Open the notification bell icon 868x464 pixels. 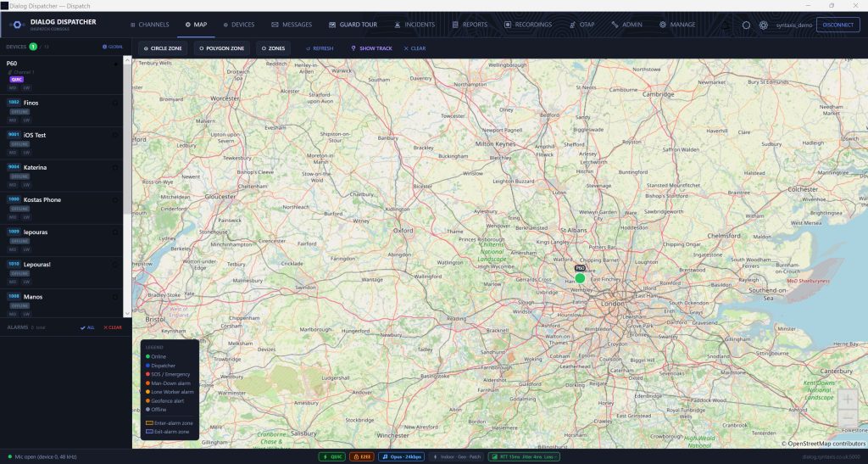pyautogui.click(x=726, y=25)
